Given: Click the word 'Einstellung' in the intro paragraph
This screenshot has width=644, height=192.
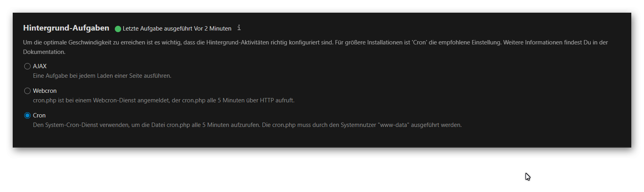Looking at the screenshot, I should coord(487,42).
